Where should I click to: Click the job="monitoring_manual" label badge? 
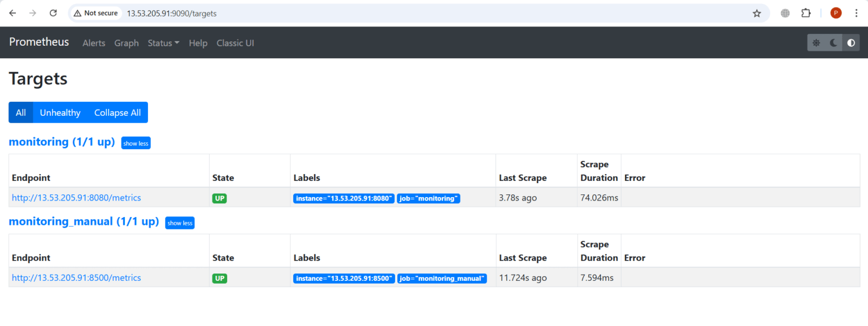click(442, 278)
